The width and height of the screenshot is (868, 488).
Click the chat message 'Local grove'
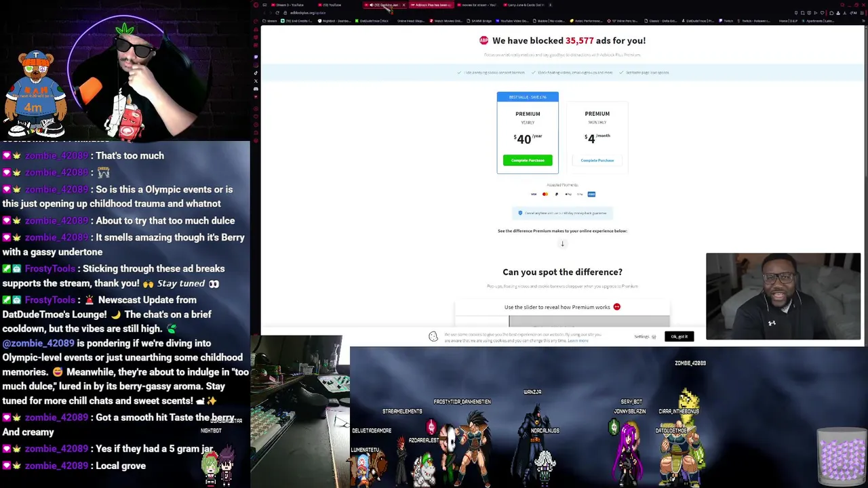121,466
